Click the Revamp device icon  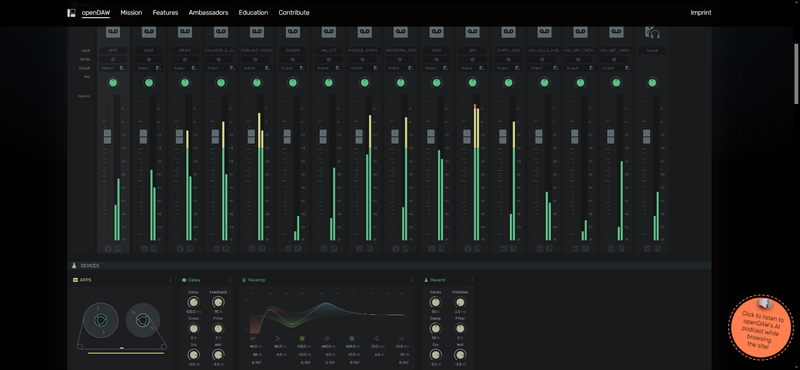point(244,280)
